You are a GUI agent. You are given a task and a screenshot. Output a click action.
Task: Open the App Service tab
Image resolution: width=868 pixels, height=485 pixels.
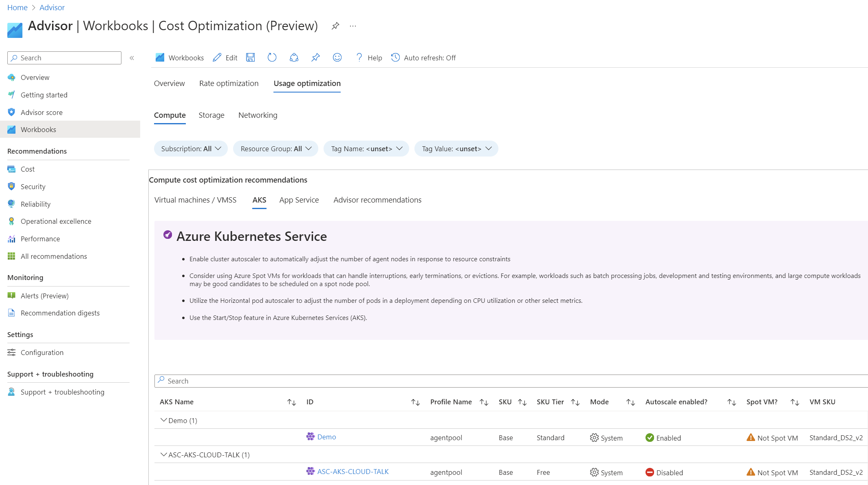click(x=299, y=200)
